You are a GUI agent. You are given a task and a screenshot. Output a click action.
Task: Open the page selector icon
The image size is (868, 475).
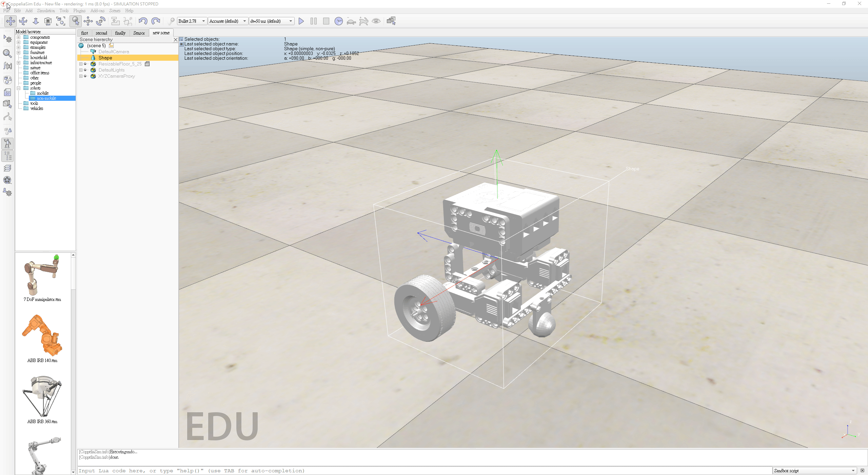tap(391, 21)
